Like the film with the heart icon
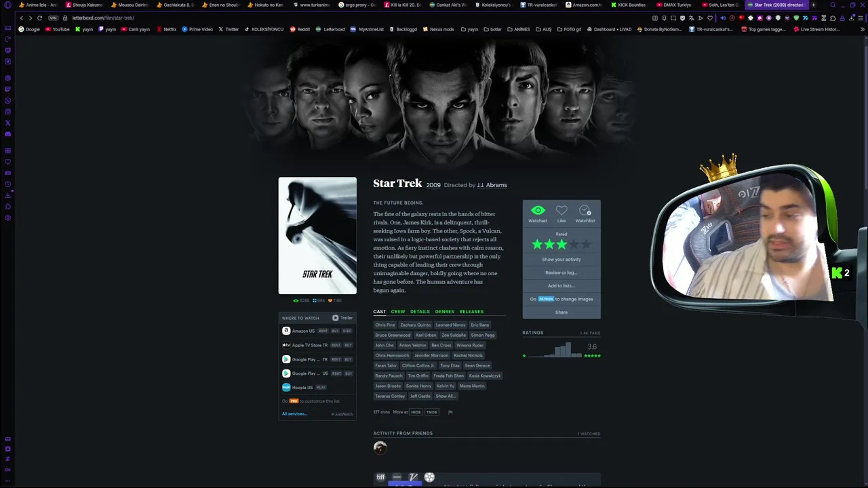Image resolution: width=868 pixels, height=488 pixels. [x=561, y=211]
